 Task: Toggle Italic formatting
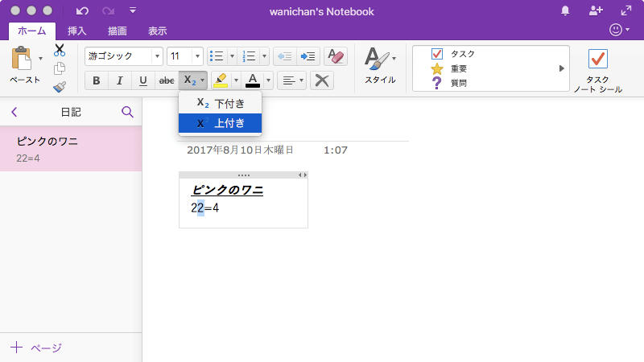tap(119, 80)
